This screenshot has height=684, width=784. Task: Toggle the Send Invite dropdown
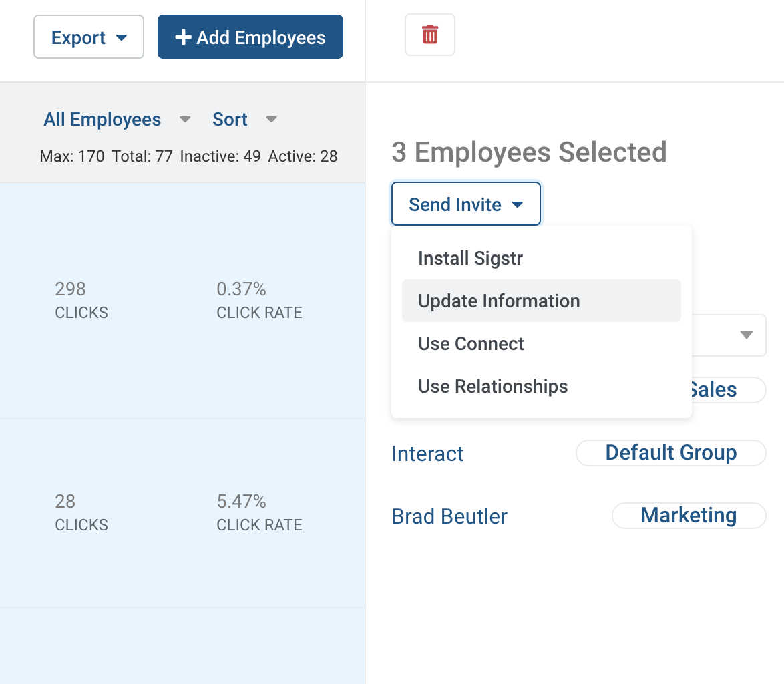click(466, 204)
